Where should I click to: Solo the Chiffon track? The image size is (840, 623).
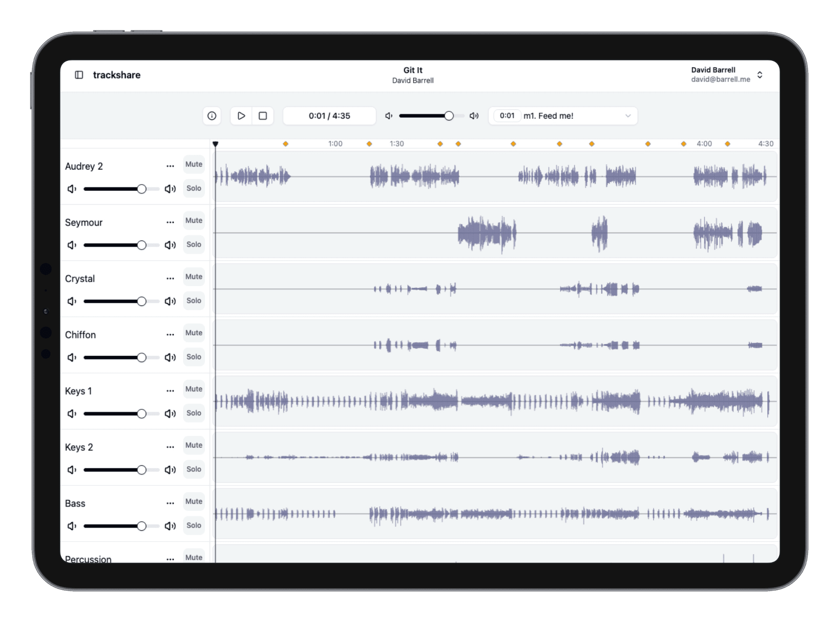coord(193,357)
